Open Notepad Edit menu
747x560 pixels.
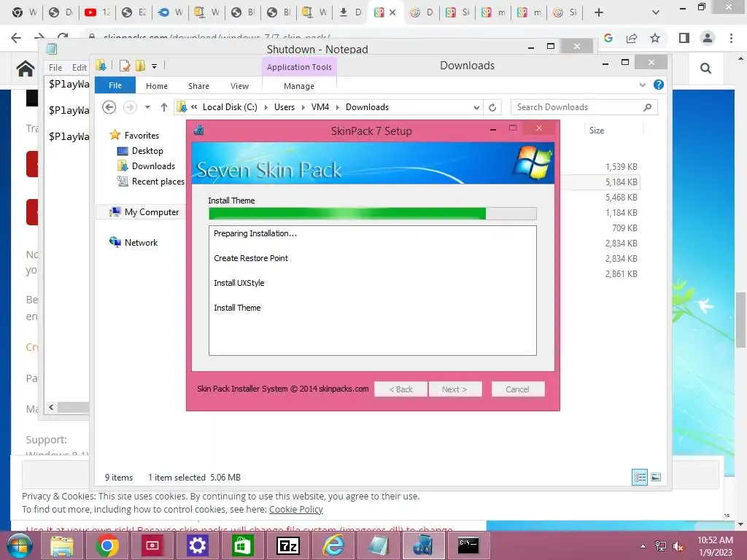(79, 68)
